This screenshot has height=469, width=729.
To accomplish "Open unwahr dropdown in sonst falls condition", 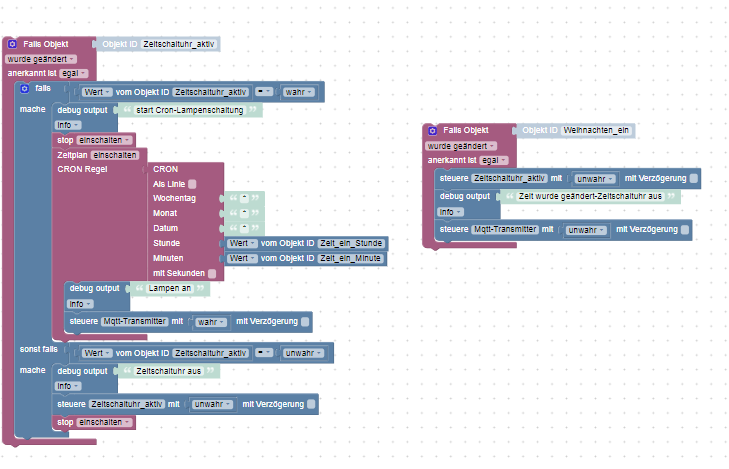I will (x=303, y=353).
